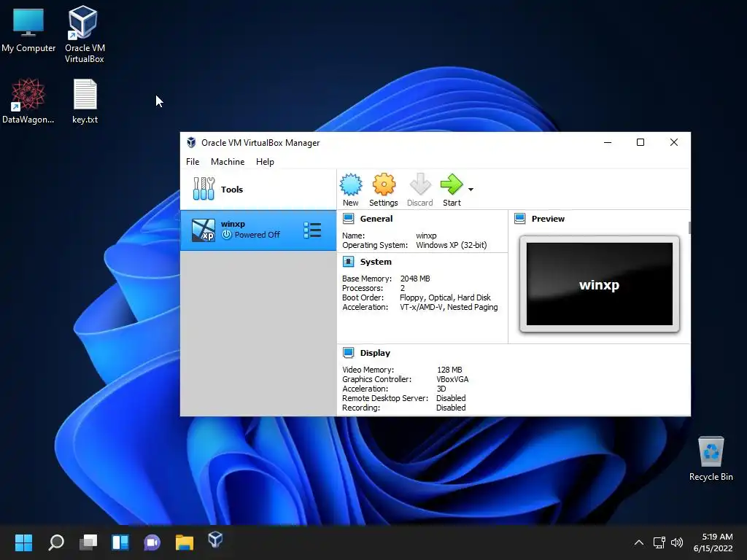
Task: Click the Preview section header
Action: [548, 219]
